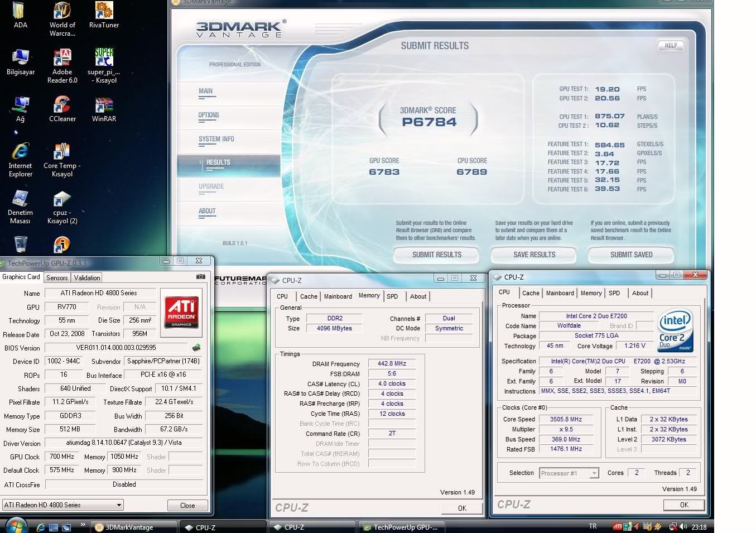The width and height of the screenshot is (756, 533).
Task: Open the About tab in CPU-Z processor window
Action: pyautogui.click(x=640, y=293)
